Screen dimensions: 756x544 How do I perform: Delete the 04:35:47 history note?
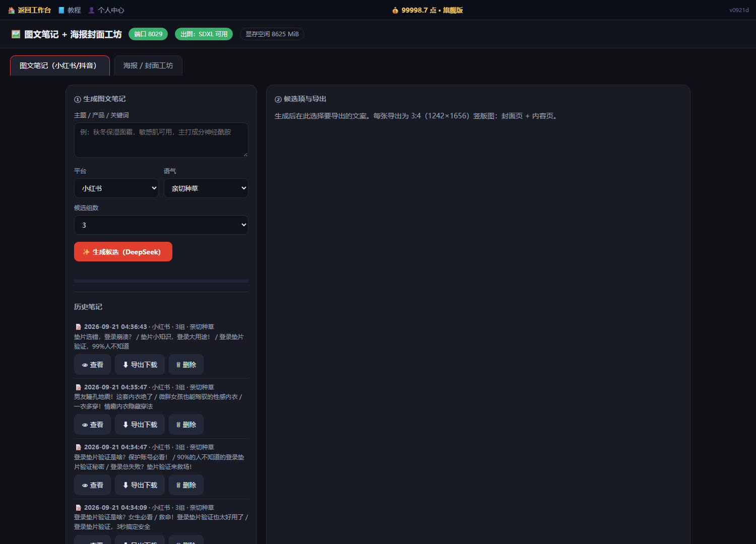186,425
